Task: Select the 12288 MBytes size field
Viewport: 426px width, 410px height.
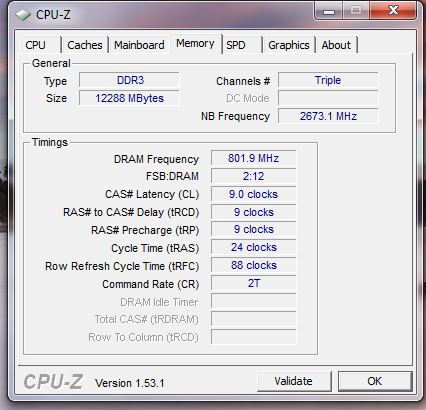Action: (x=129, y=98)
